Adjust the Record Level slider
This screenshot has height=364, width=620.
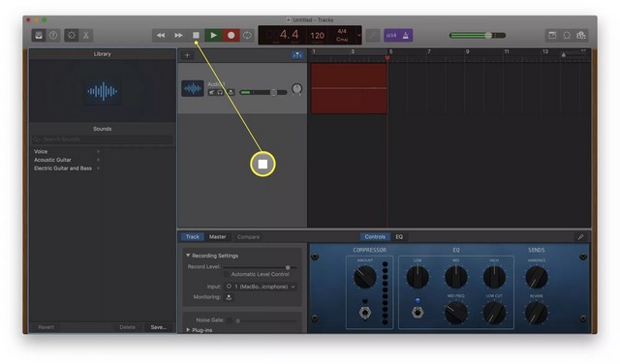click(261, 267)
